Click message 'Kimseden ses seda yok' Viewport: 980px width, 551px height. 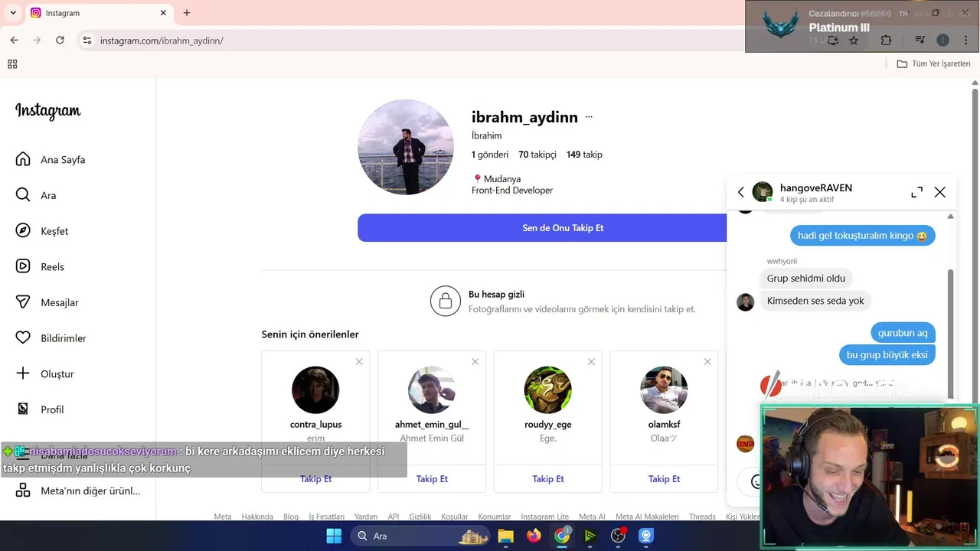[815, 301]
